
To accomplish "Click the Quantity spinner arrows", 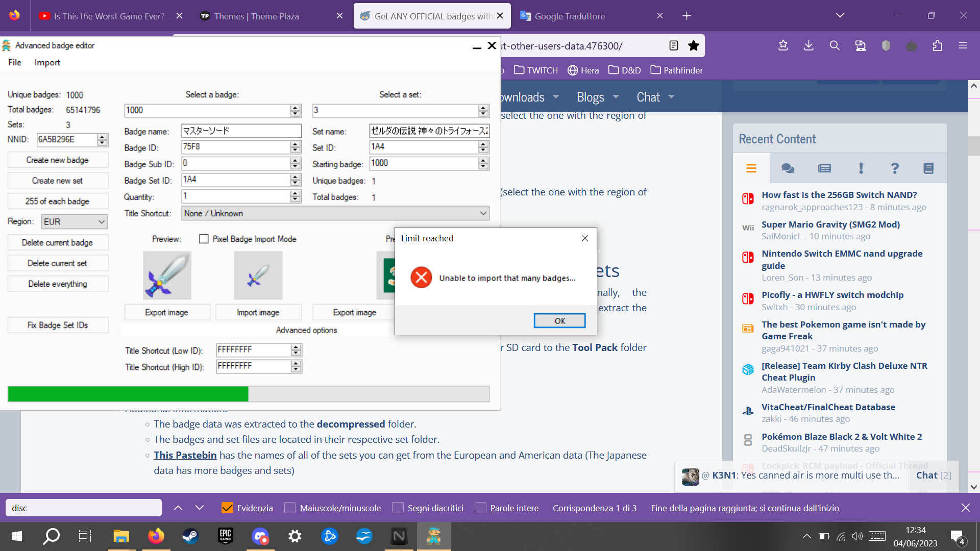I will click(295, 196).
